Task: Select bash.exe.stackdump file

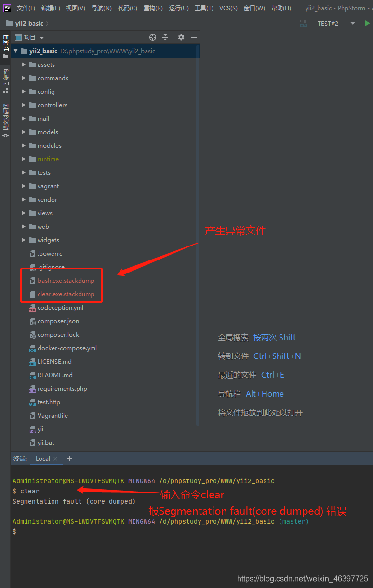Action: tap(66, 280)
